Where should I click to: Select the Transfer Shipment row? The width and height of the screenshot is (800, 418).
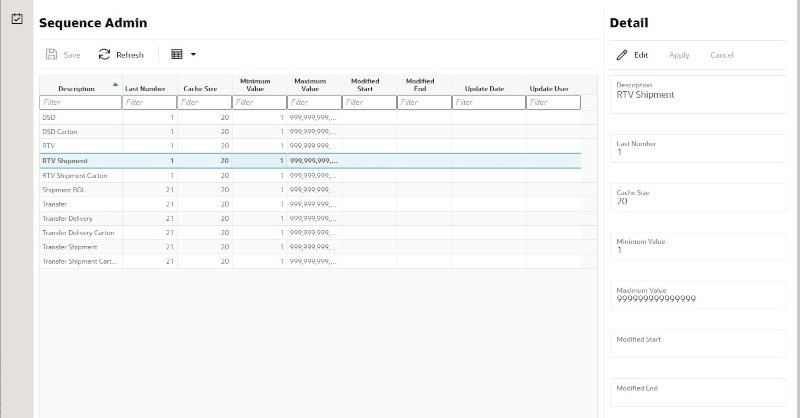[x=310, y=247]
